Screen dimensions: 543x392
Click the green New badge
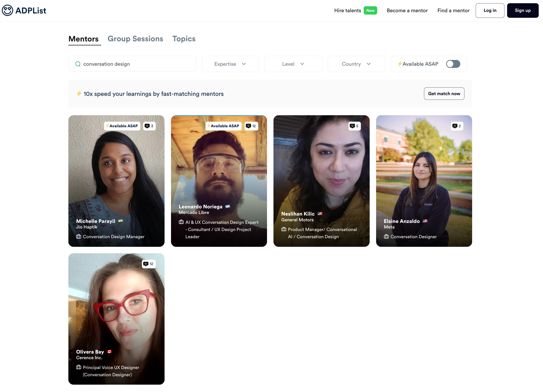pos(370,11)
